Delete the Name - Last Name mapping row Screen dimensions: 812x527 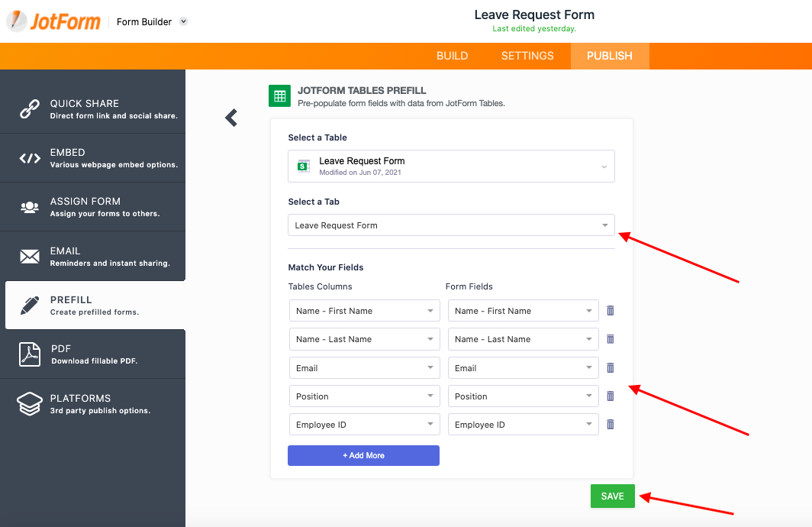click(611, 339)
